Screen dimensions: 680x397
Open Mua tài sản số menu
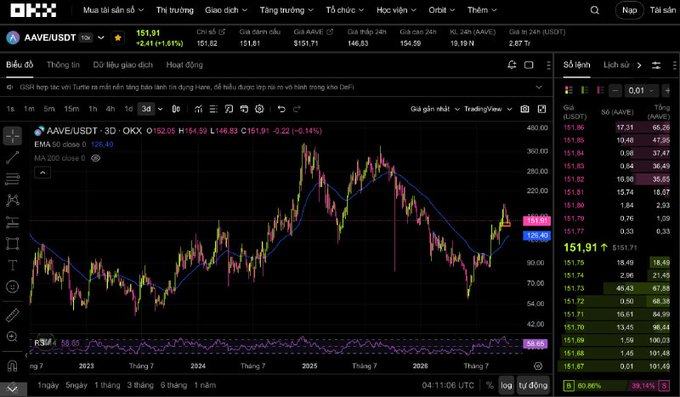[x=113, y=10]
